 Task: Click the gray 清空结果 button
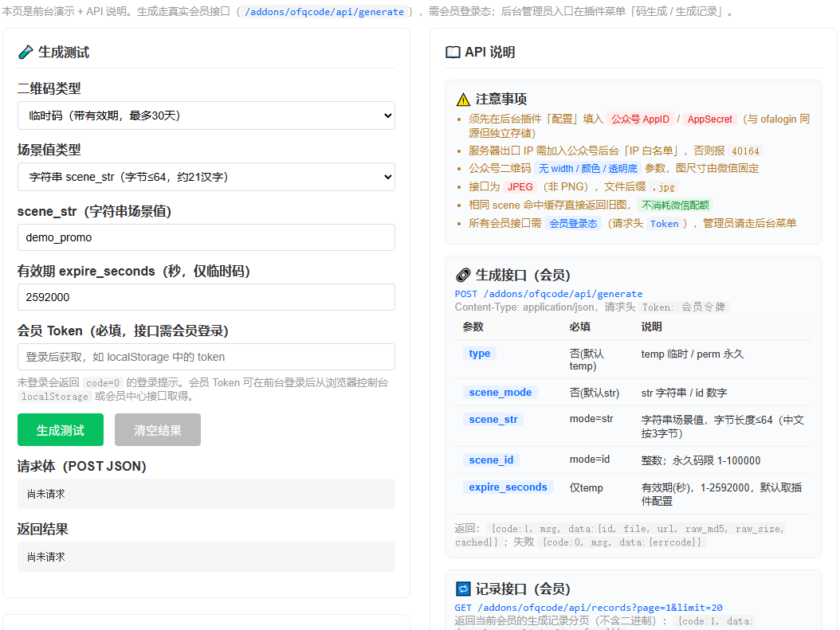(x=158, y=430)
